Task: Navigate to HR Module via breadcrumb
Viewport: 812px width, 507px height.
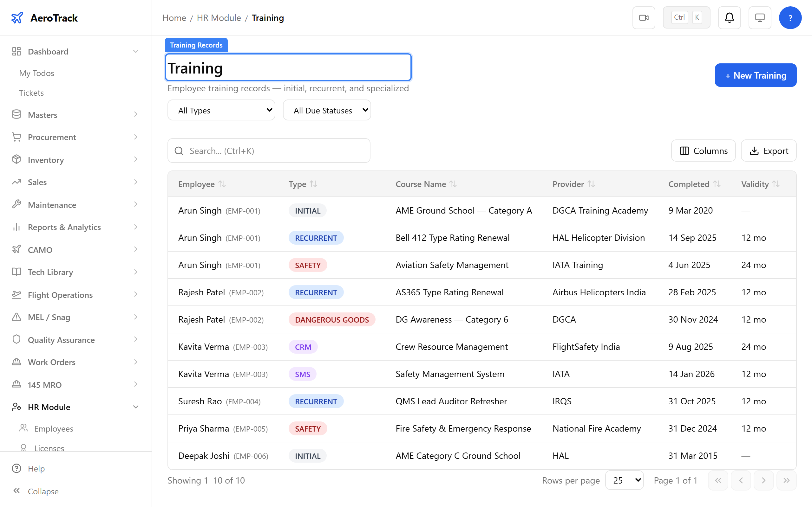Action: pos(219,18)
